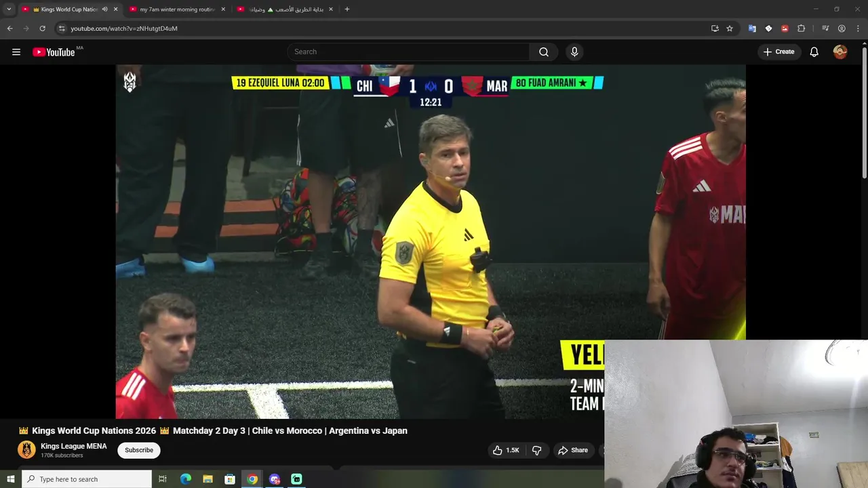Reload the page with the refresh icon
The image size is (868, 488).
click(42, 28)
